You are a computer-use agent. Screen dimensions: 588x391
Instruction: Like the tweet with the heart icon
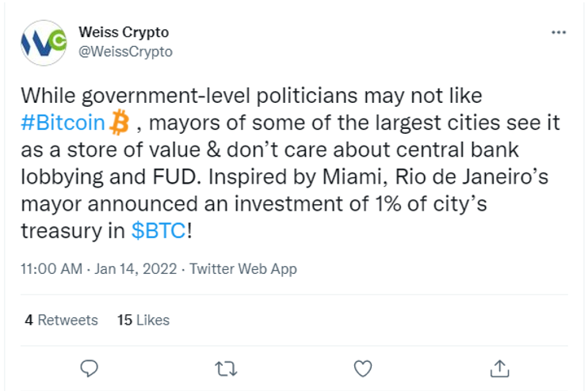(363, 369)
